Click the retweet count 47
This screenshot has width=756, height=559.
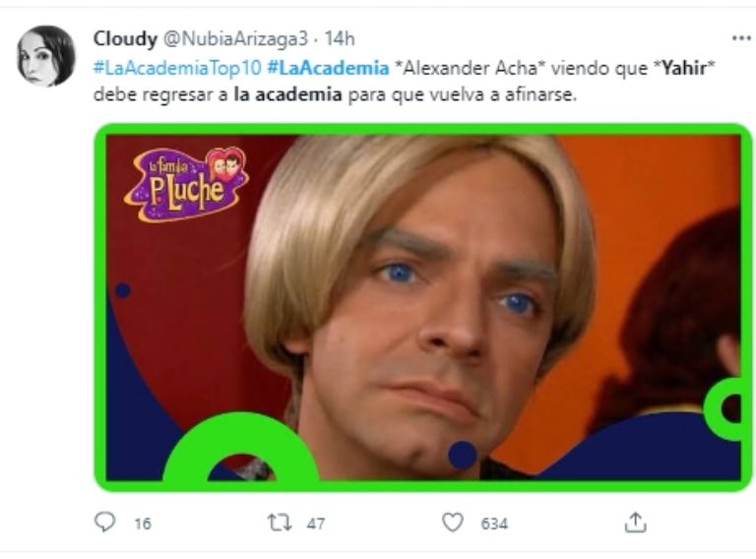tap(316, 524)
